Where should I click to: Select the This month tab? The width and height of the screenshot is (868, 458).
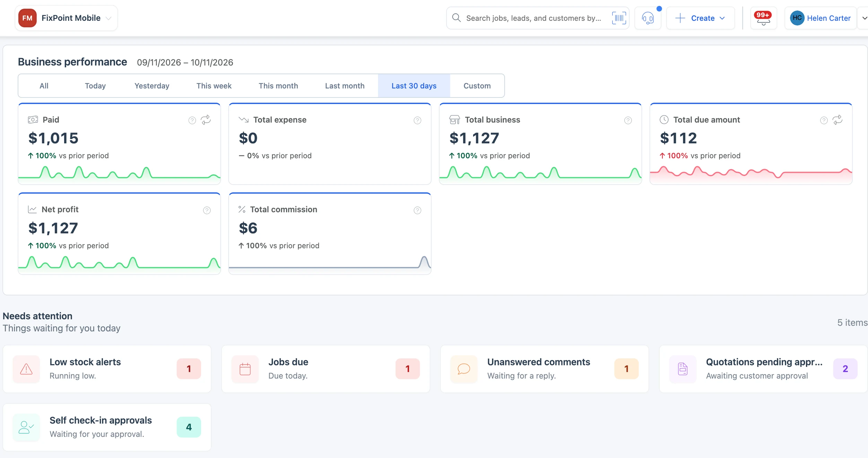[278, 86]
